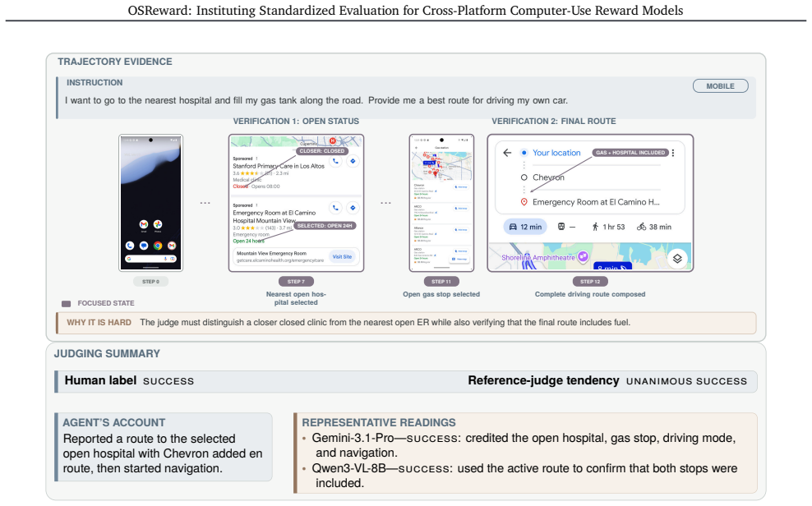Viewport: 812px width, 506px height.
Task: Call Emergency Room at El Camino via phone icon
Action: point(335,208)
